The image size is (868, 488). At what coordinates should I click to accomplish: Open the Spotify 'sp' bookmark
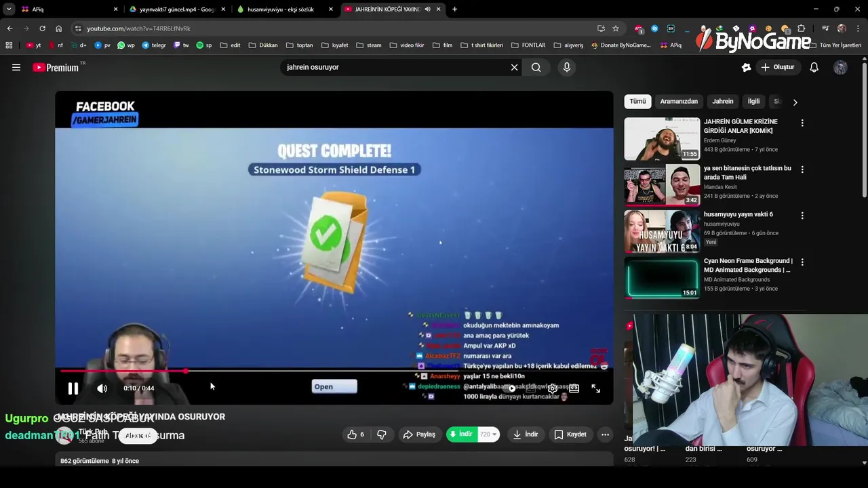click(x=204, y=45)
